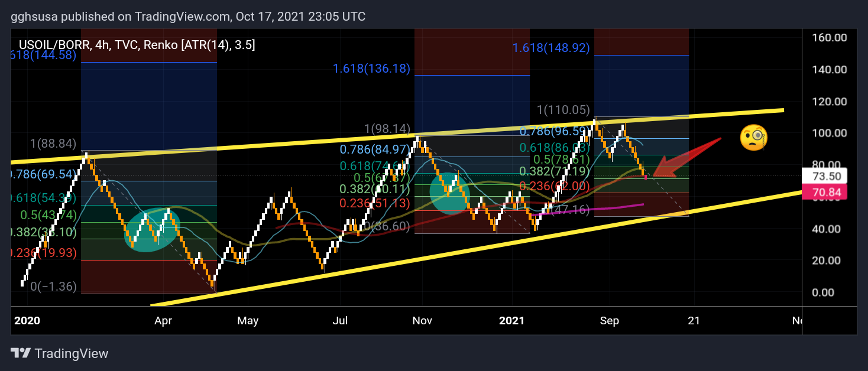Click the 21 time axis label
The width and height of the screenshot is (868, 371).
point(694,321)
